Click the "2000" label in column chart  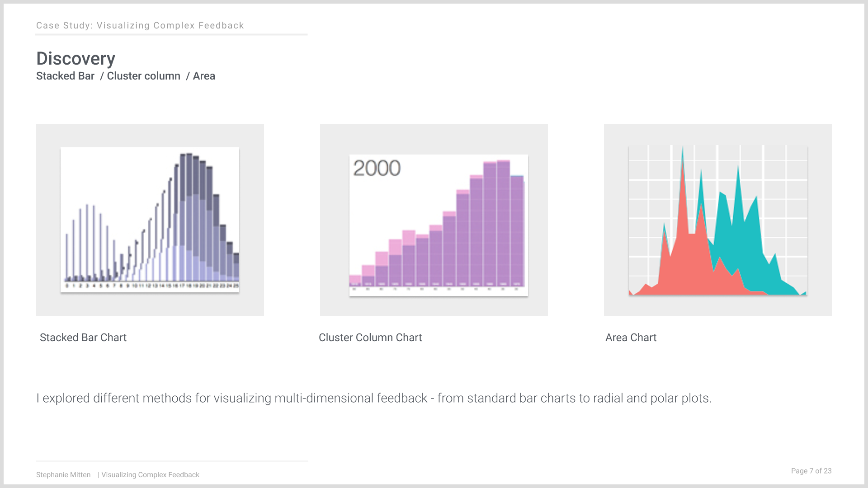[377, 168]
